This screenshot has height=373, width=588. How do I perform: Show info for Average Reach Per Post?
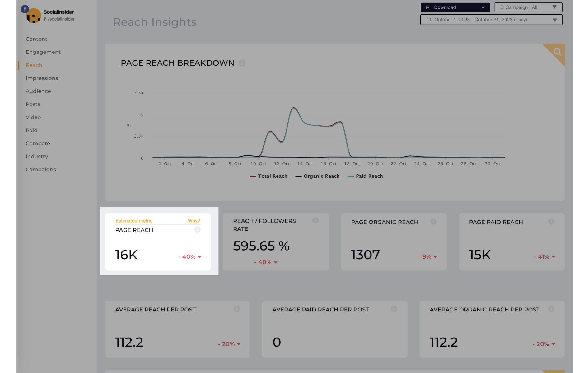point(237,309)
